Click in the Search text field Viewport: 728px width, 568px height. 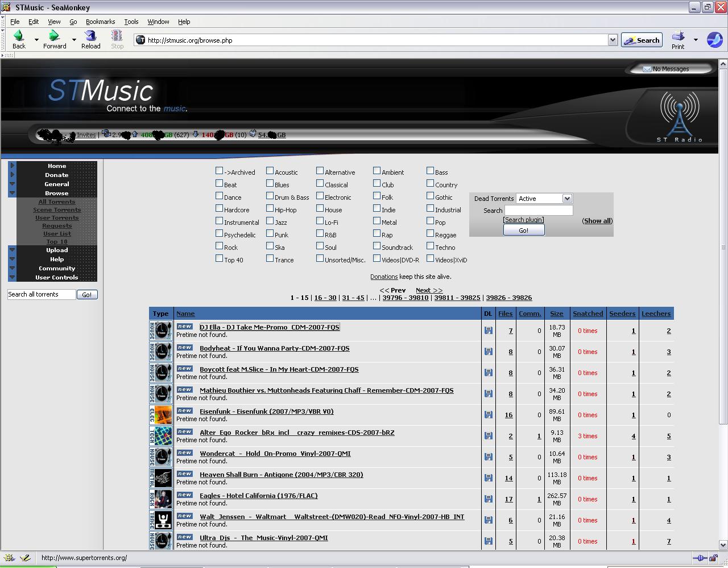(539, 211)
